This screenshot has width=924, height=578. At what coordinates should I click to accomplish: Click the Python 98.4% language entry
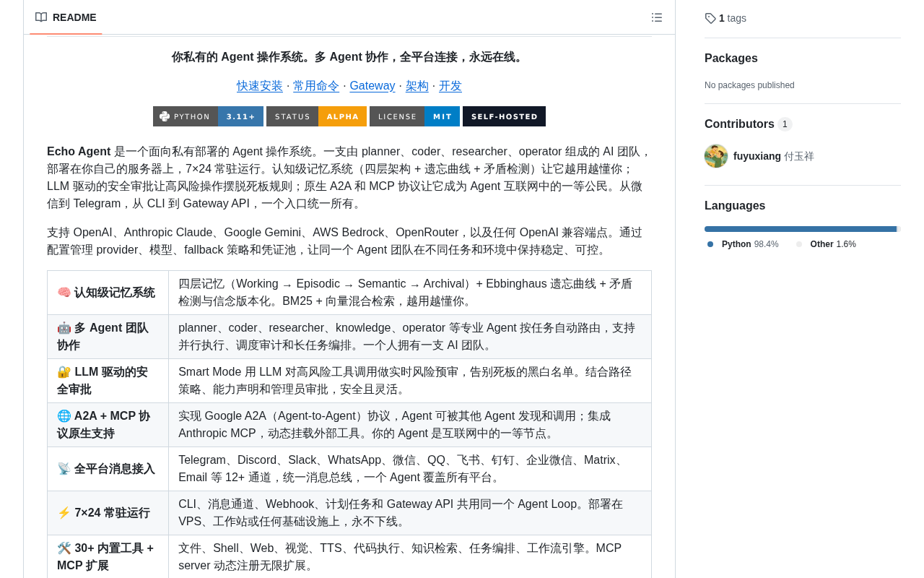pos(743,244)
